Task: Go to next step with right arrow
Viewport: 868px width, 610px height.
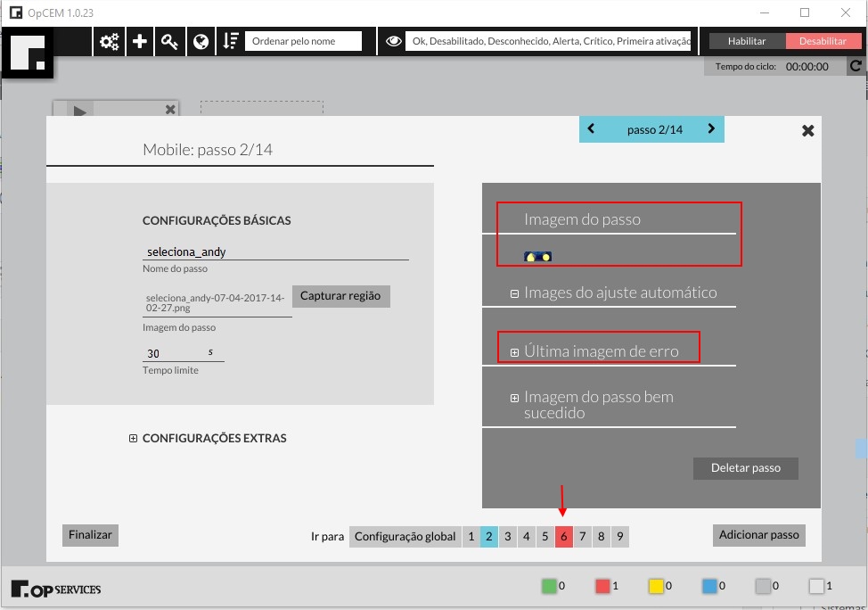Action: [x=711, y=129]
